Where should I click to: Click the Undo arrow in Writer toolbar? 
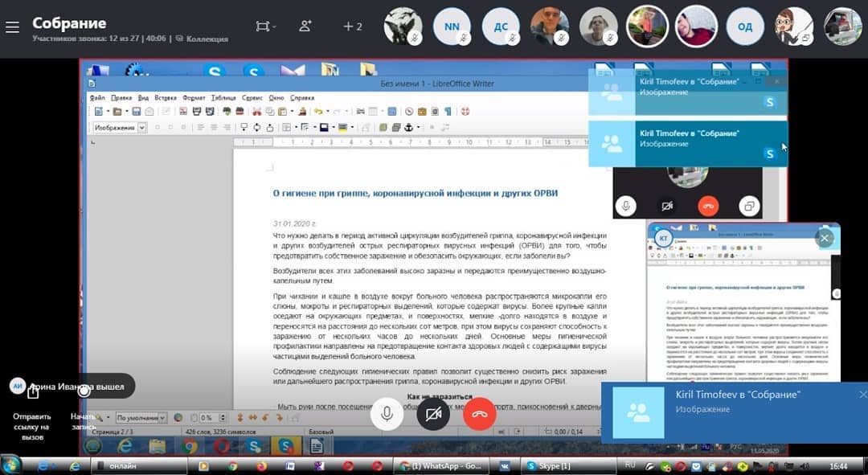(317, 111)
